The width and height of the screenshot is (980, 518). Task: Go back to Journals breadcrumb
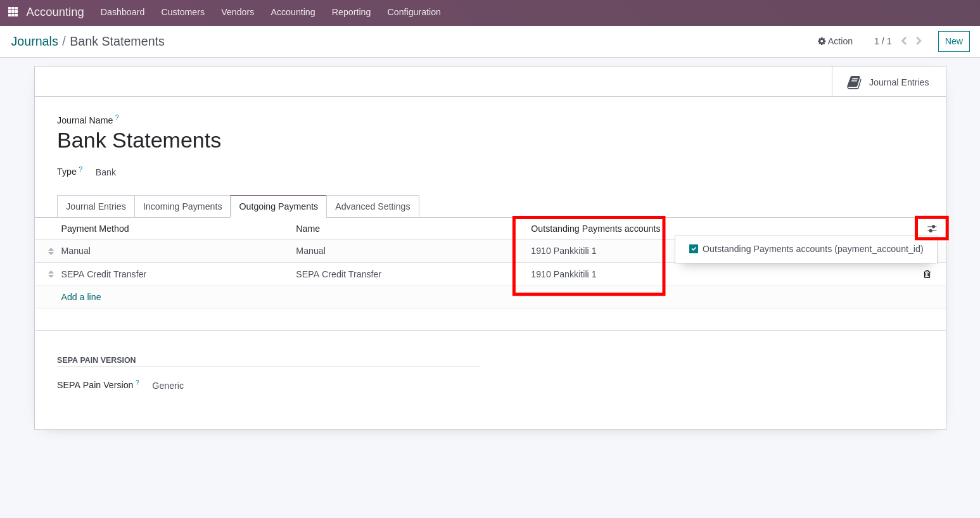tap(34, 41)
